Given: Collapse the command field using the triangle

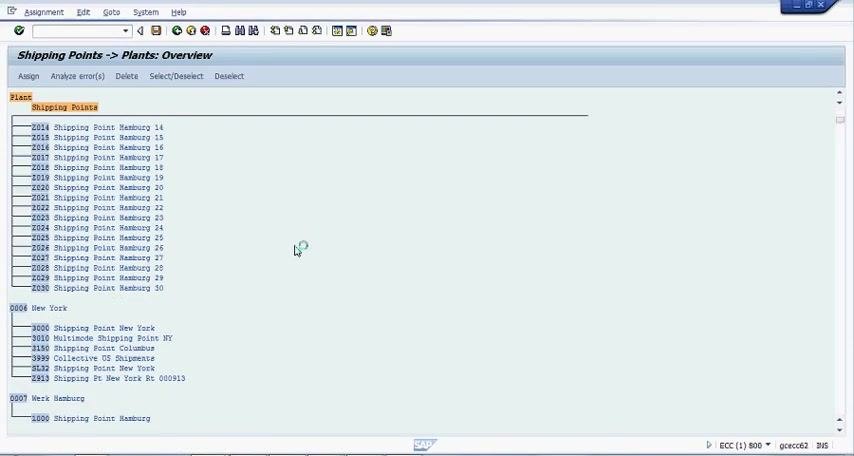Looking at the screenshot, I should click(141, 31).
